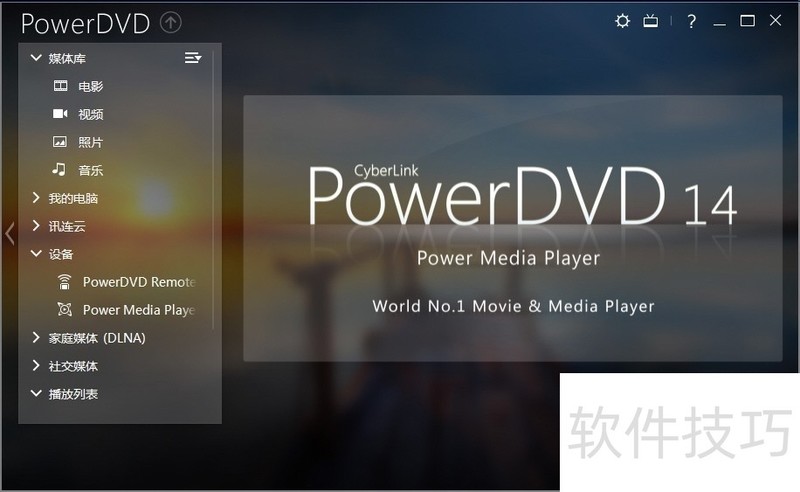Click the 讯连云 label
The width and height of the screenshot is (800, 492).
67,226
